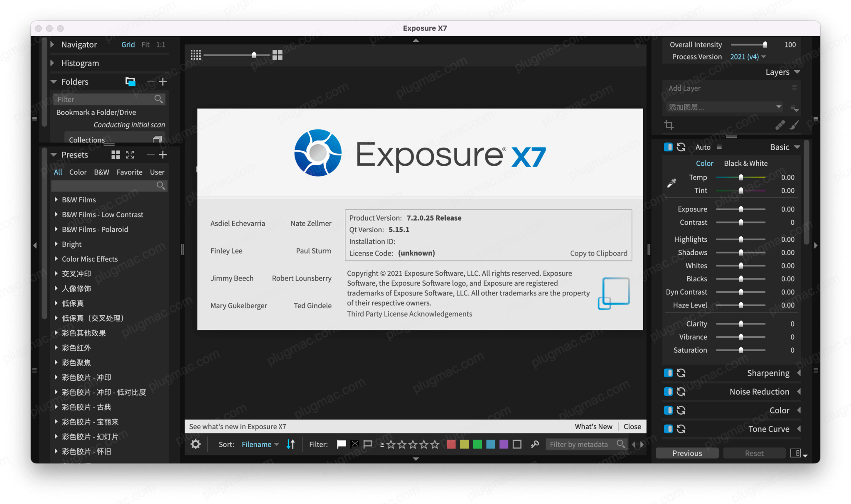851x504 pixels.
Task: Toggle the Sharpening panel switch
Action: [668, 373]
